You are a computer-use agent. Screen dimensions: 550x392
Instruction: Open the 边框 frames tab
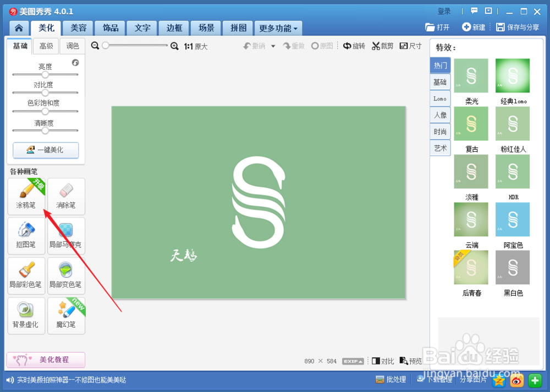point(174,28)
